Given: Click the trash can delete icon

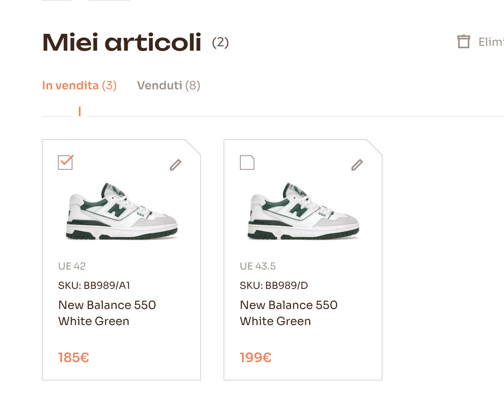Looking at the screenshot, I should click(x=464, y=42).
